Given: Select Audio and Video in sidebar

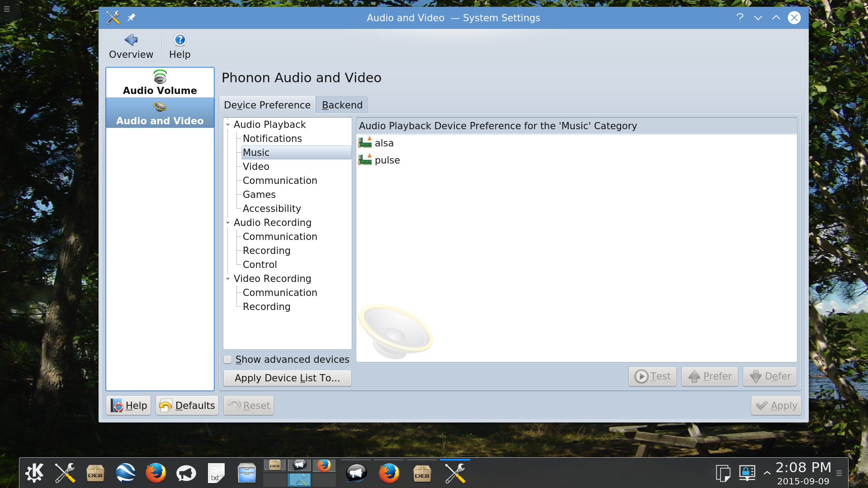Looking at the screenshot, I should pos(160,113).
